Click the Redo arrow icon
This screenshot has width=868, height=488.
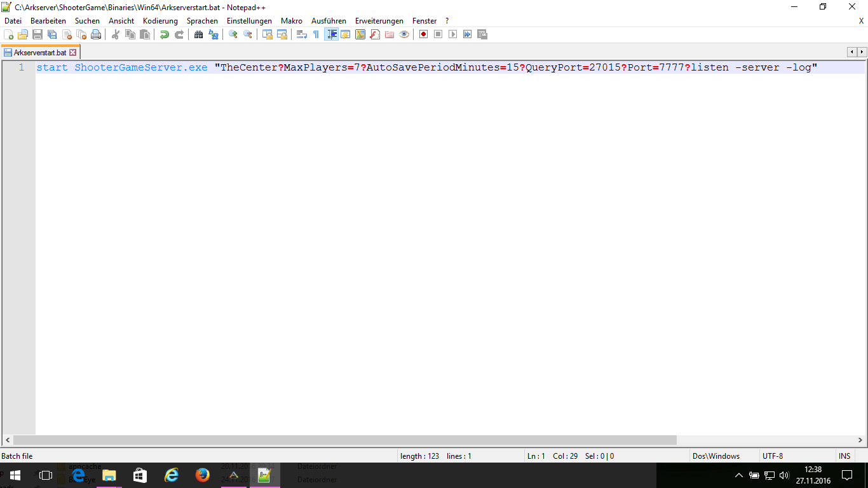click(179, 34)
